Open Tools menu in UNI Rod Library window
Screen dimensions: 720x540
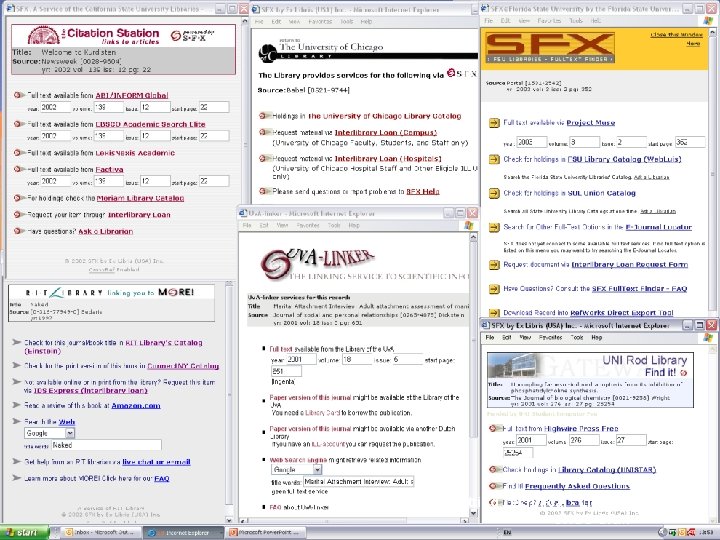point(577,338)
